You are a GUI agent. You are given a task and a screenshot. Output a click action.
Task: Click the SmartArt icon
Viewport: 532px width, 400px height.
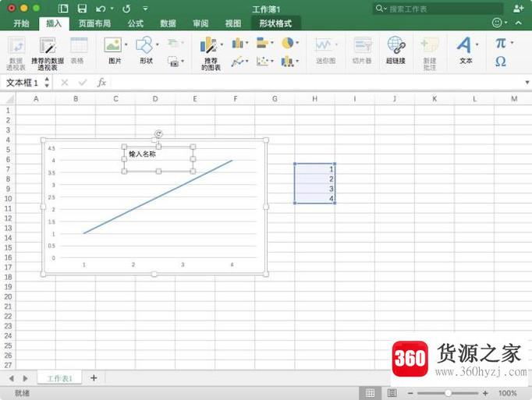(x=173, y=43)
